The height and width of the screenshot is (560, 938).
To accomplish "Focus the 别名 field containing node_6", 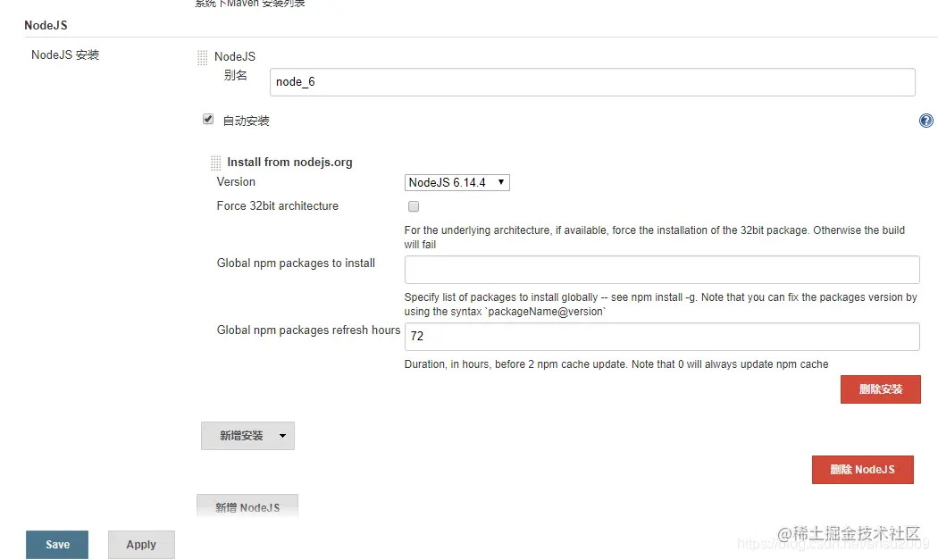I will 592,82.
